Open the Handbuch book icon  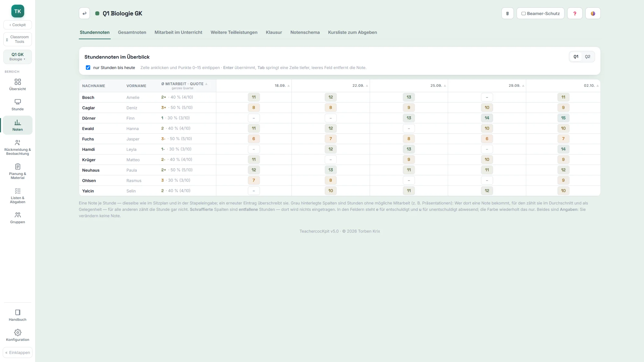coord(18,312)
